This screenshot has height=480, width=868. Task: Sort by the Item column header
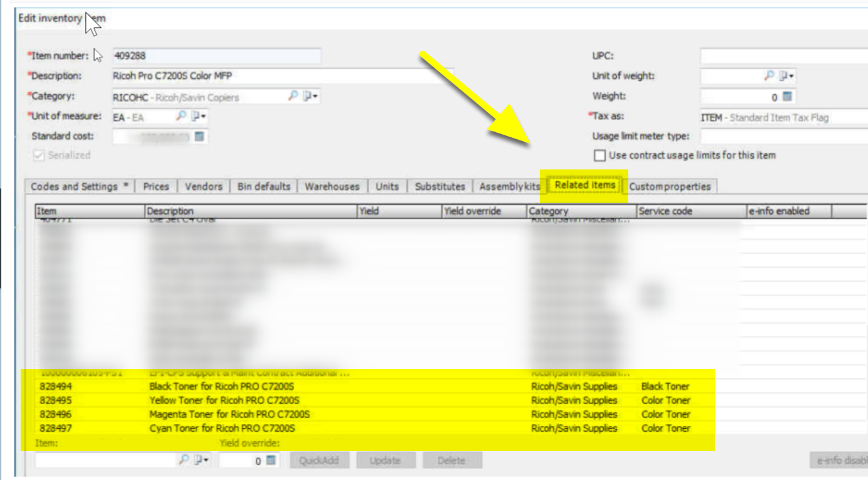coord(90,211)
